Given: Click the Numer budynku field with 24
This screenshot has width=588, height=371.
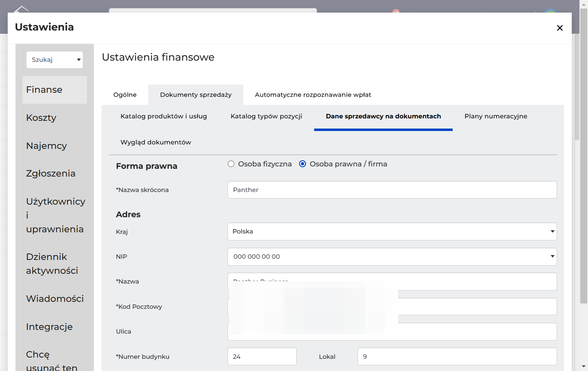Looking at the screenshot, I should click(262, 356).
